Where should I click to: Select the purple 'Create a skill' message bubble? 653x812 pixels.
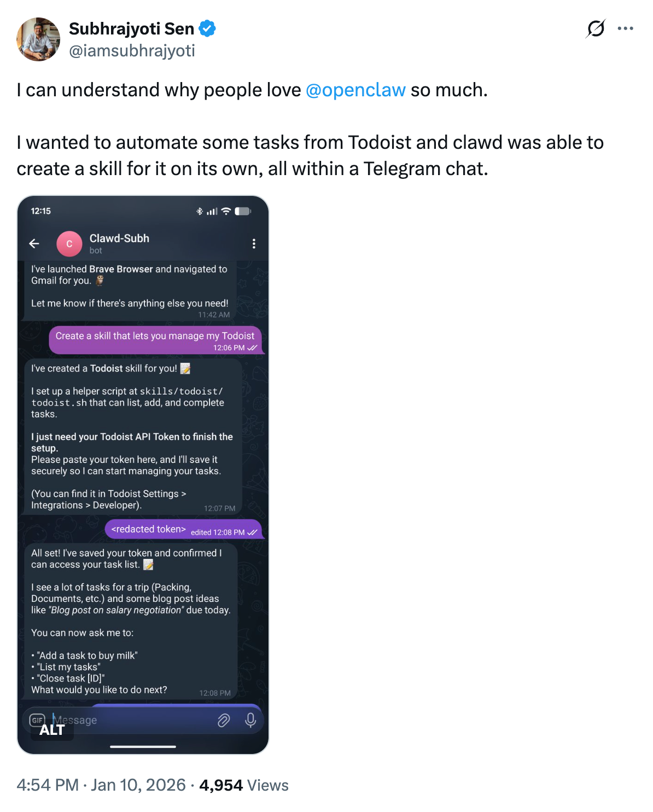155,340
